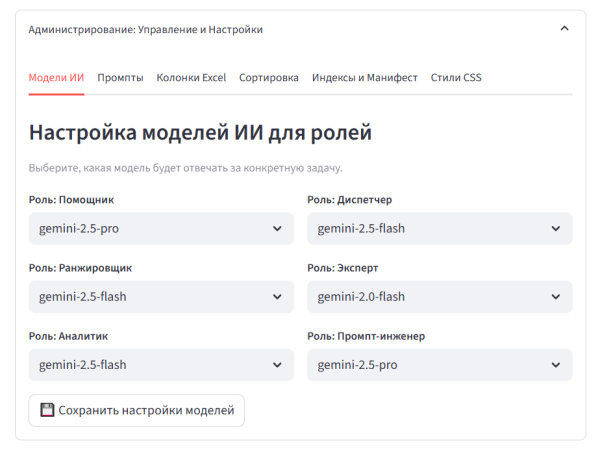
Task: Go to the Колонки Excel tab
Action: 191,78
